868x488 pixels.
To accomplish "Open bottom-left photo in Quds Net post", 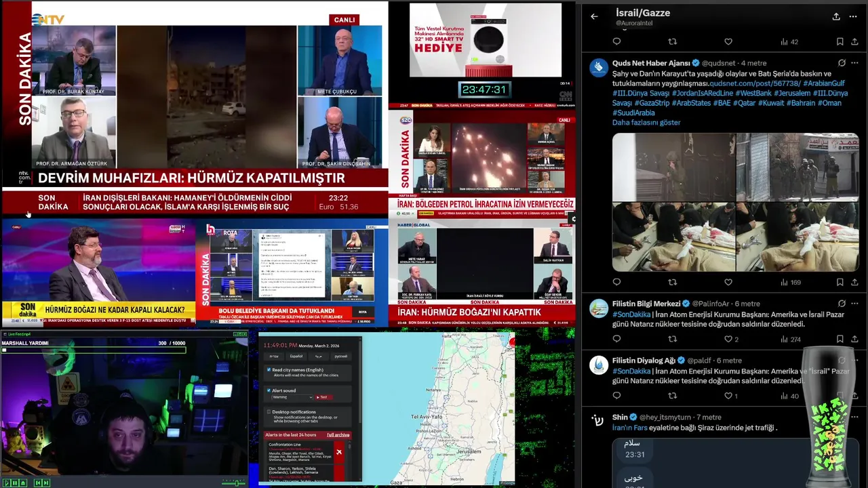I will coord(673,237).
